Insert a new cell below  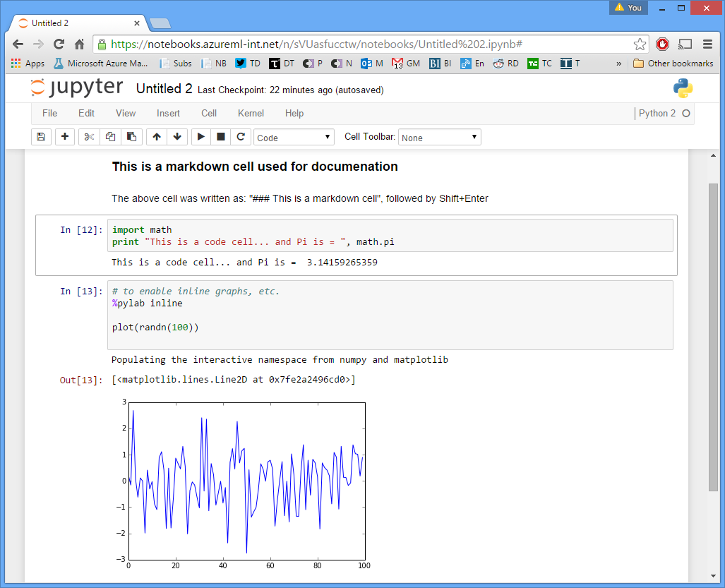(x=64, y=136)
